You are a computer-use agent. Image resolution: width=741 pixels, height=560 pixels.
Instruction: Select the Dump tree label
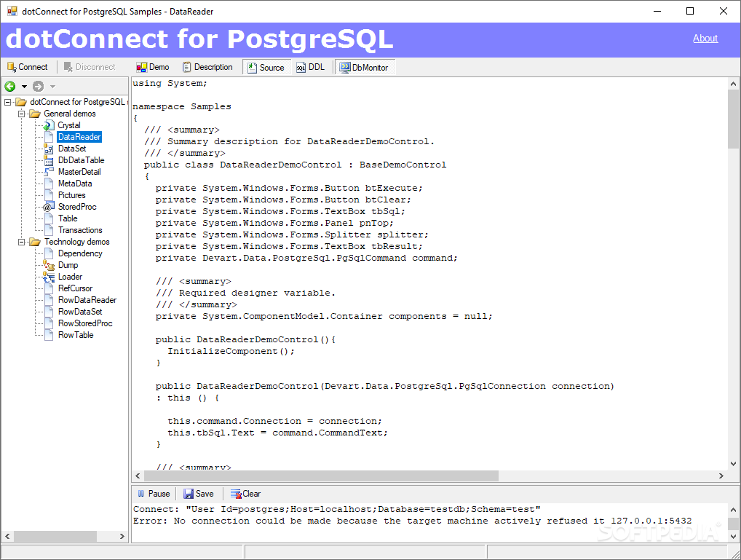(68, 265)
